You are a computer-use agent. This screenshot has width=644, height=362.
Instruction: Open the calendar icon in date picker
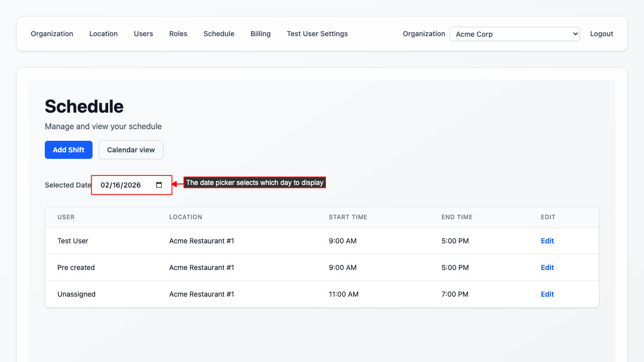click(x=159, y=185)
